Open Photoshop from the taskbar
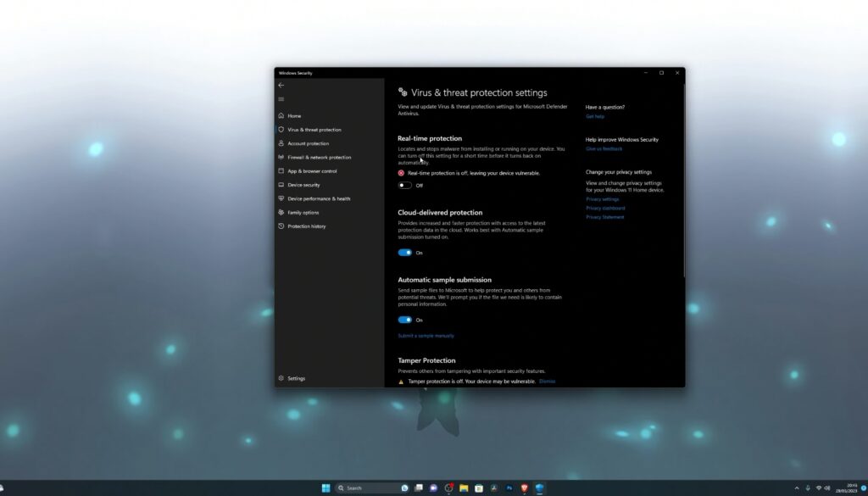868x496 pixels. point(509,488)
